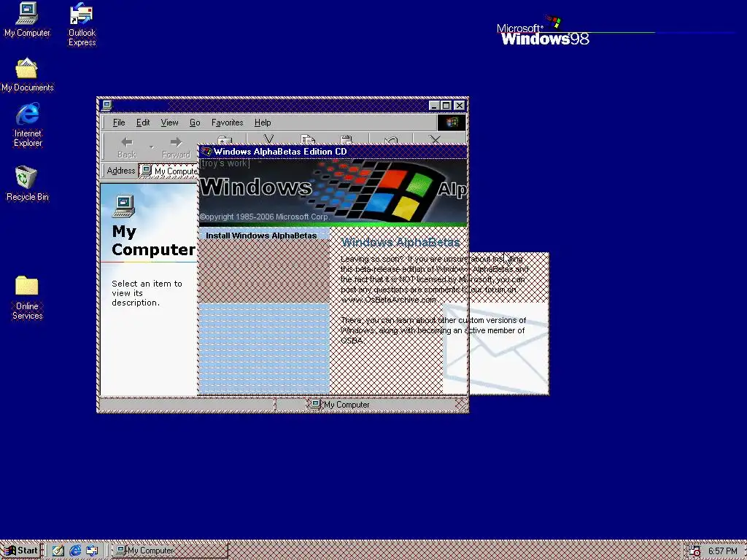Click the 6:57 PM system clock
The image size is (747, 560).
(722, 551)
